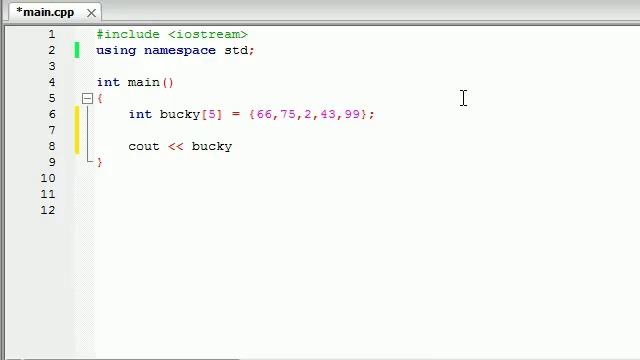Click the parentheses after main
This screenshot has width=640, height=360.
coord(168,82)
